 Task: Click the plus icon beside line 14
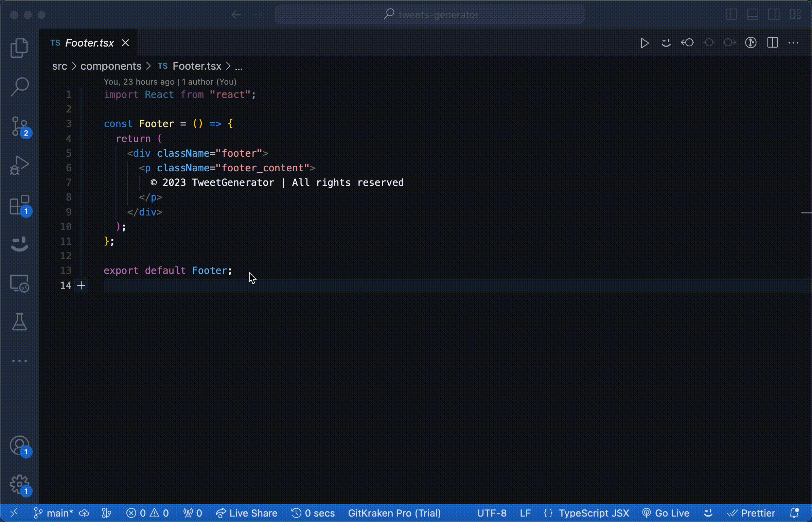[x=81, y=285]
